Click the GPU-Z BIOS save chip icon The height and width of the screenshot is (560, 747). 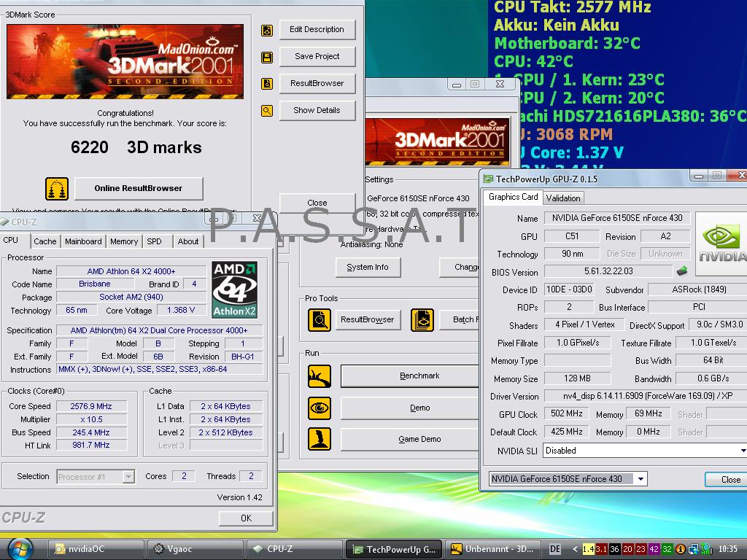[x=682, y=271]
